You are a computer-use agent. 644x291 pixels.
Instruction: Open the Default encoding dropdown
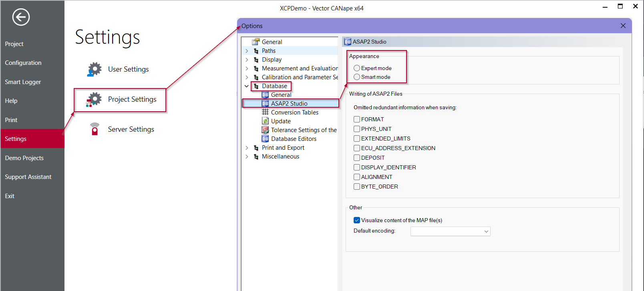pos(450,231)
